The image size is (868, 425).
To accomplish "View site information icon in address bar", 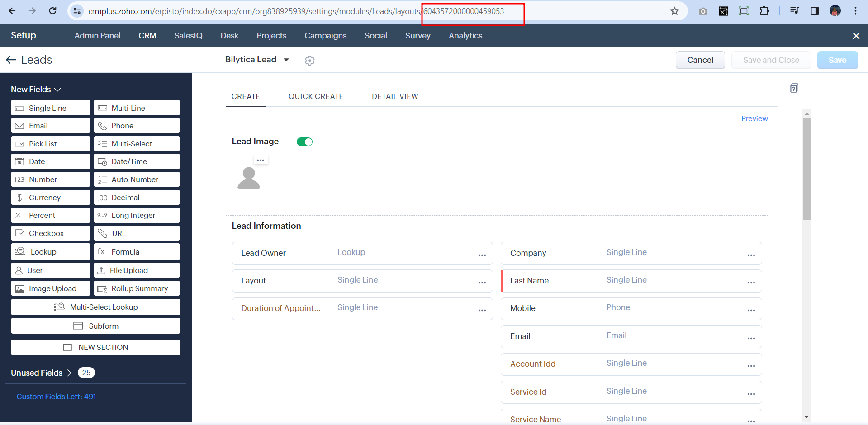I will (77, 11).
